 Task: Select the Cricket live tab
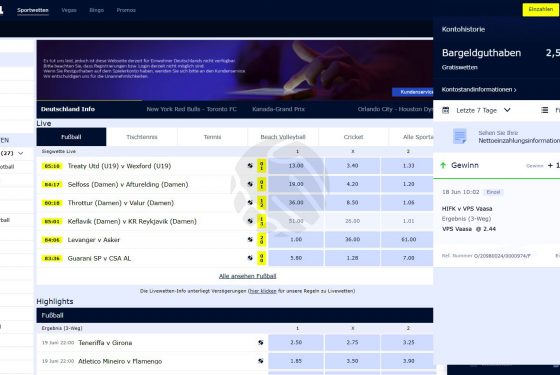[x=353, y=137]
